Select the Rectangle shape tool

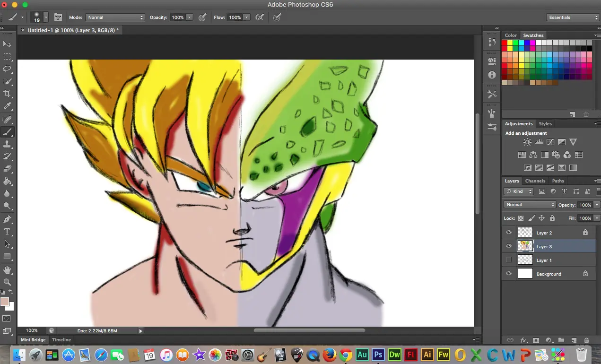7,257
